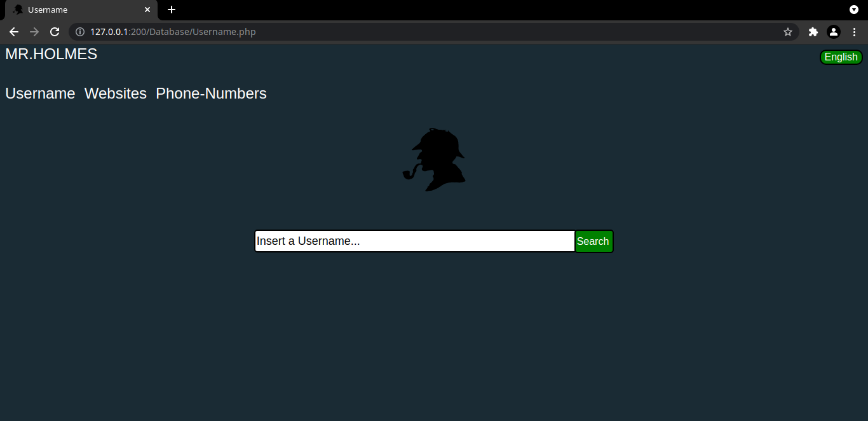This screenshot has width=868, height=421.
Task: Open the Username navigation link
Action: pos(40,93)
